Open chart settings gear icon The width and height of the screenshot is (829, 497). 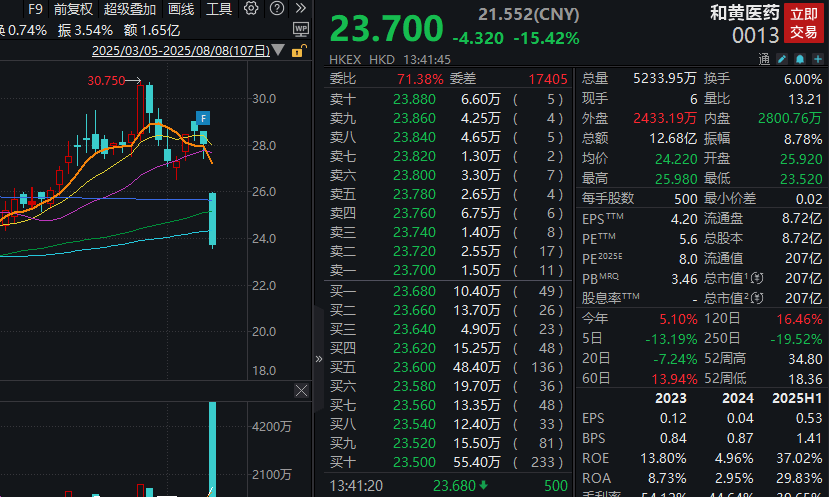251,8
